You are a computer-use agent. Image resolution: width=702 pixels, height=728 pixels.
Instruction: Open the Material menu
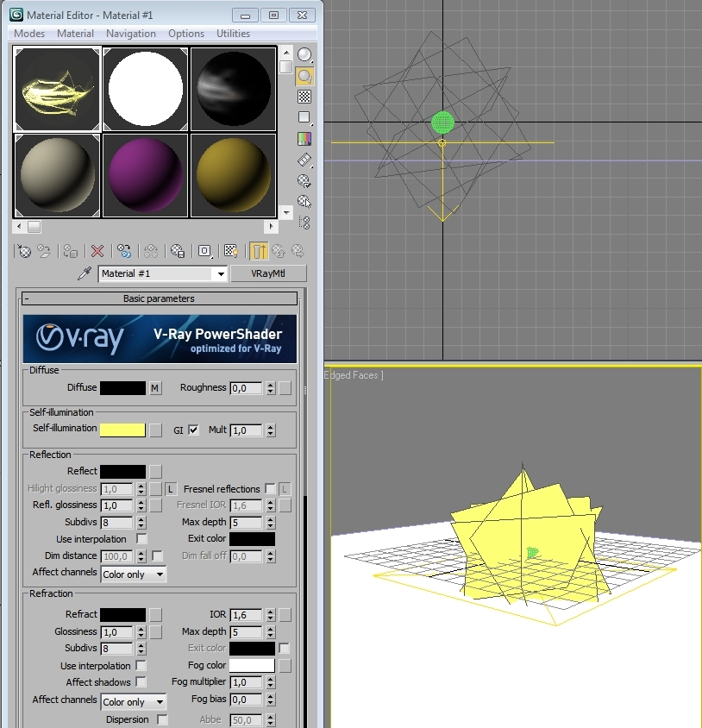pos(75,34)
